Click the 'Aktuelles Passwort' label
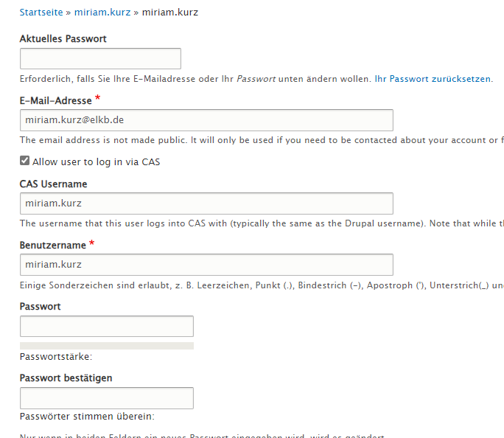 tap(63, 38)
